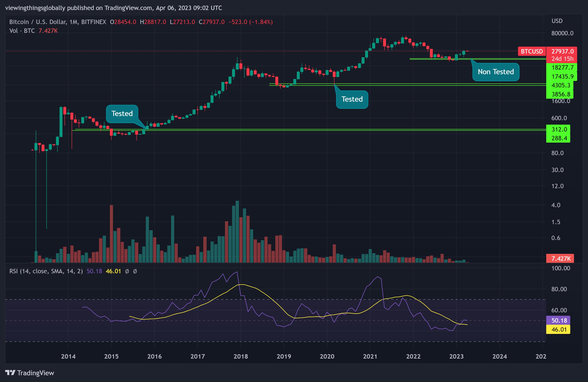Image resolution: width=588 pixels, height=382 pixels.
Task: Click the 2020 label on time axis
Action: [327, 356]
